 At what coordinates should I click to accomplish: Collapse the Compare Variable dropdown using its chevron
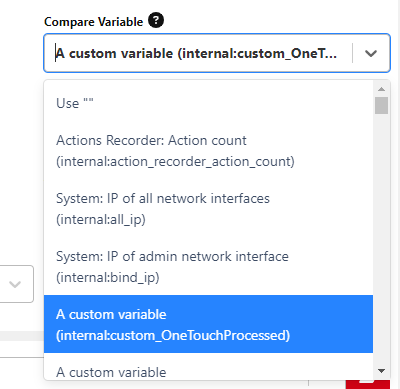(371, 53)
